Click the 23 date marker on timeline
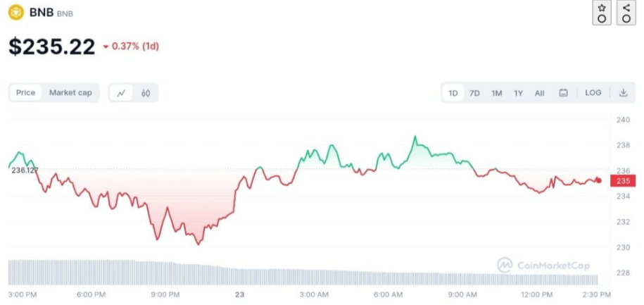This screenshot has width=644, height=305. point(240,294)
